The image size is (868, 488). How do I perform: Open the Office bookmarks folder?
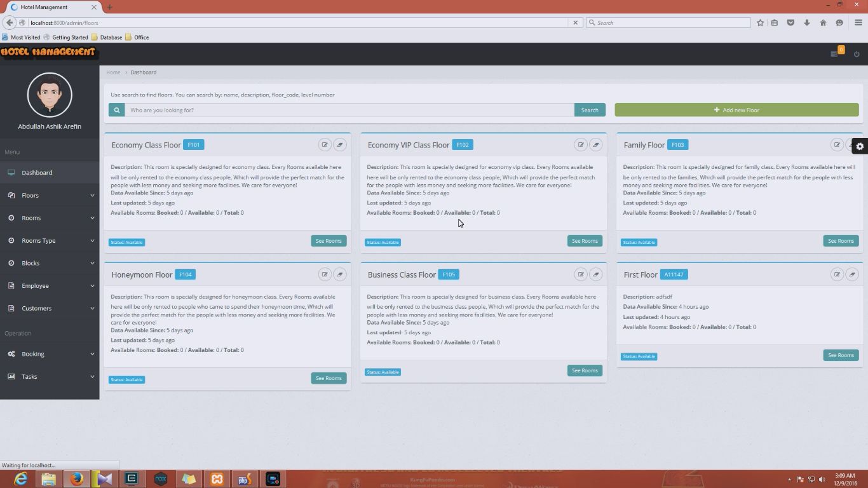coord(137,37)
